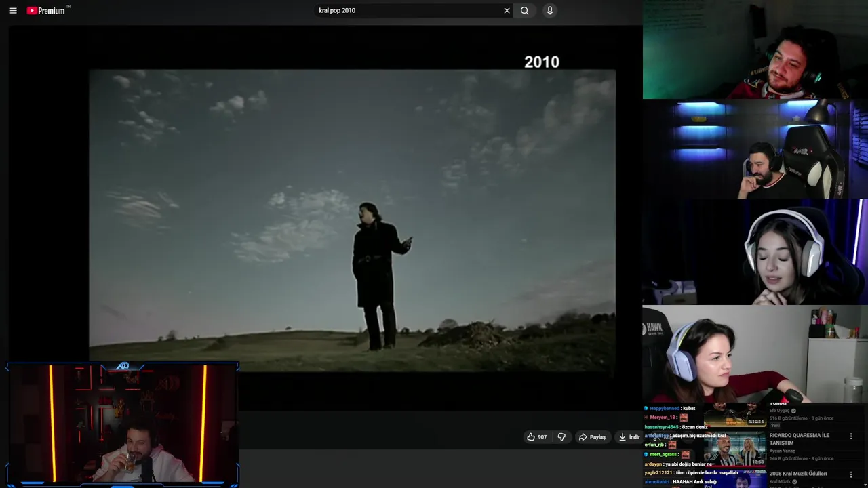Open the 13:53 duration video thumbnail
Image resolution: width=868 pixels, height=488 pixels.
coord(735,449)
